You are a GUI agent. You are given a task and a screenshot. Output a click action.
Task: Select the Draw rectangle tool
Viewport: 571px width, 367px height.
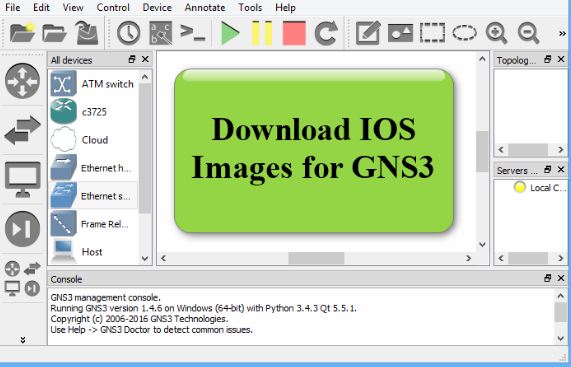[432, 33]
